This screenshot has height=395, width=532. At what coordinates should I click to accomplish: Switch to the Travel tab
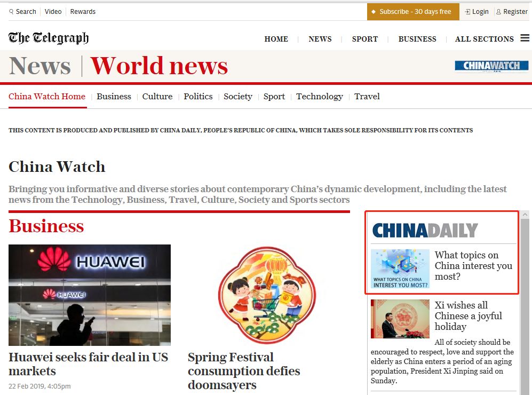pyautogui.click(x=367, y=97)
